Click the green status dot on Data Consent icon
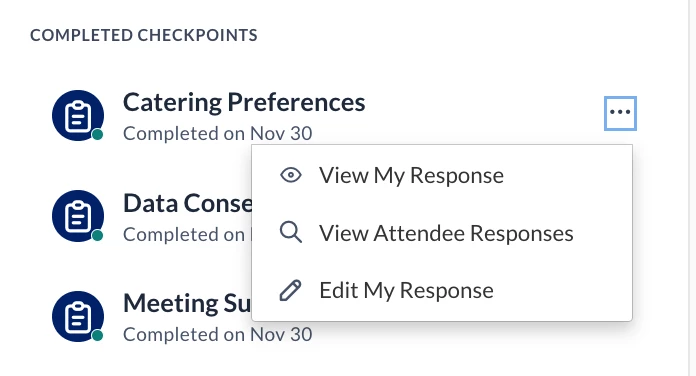This screenshot has width=696, height=376. click(x=98, y=235)
